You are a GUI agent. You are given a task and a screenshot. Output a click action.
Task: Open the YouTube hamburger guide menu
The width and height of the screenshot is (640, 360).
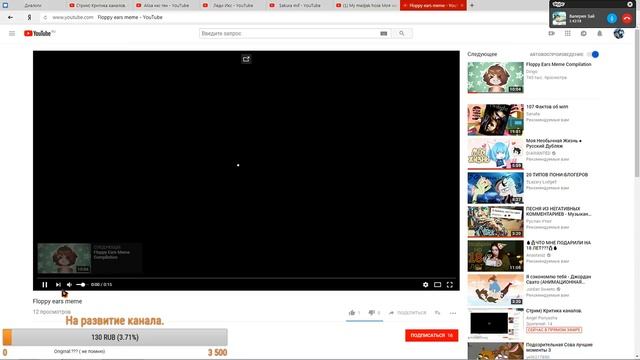coord(12,33)
